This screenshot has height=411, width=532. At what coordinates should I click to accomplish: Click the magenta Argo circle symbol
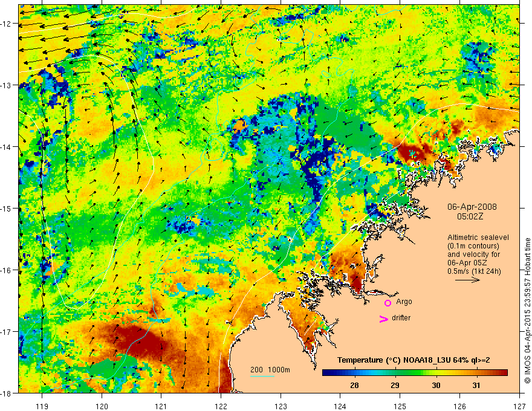point(388,303)
